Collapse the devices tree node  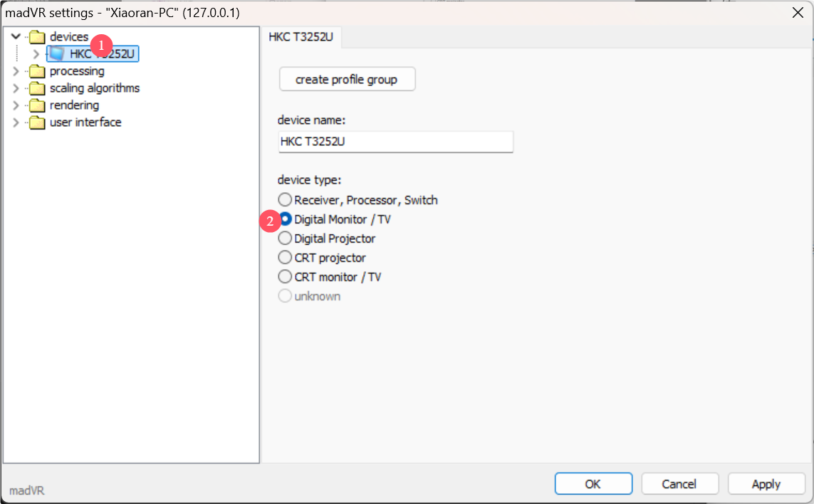click(16, 37)
